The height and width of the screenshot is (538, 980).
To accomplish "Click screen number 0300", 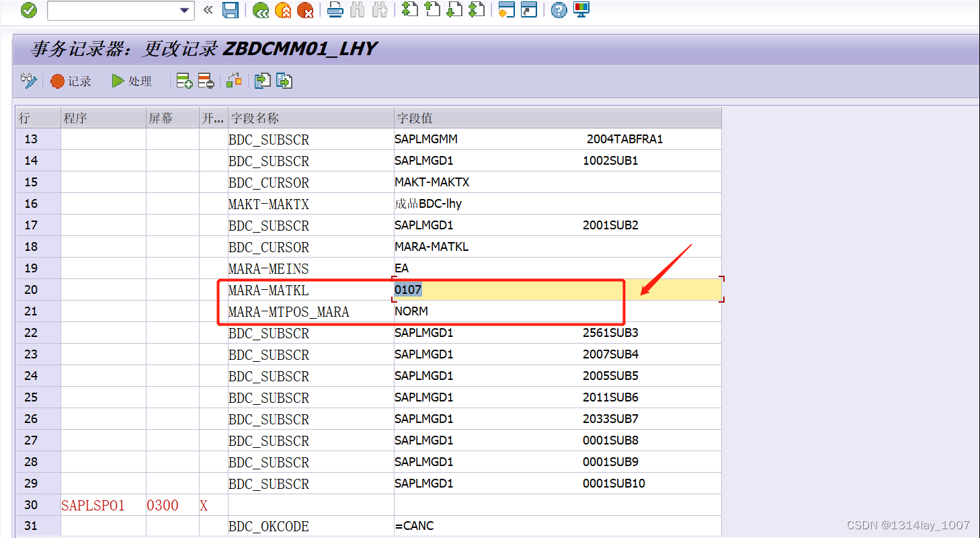I will pos(163,505).
